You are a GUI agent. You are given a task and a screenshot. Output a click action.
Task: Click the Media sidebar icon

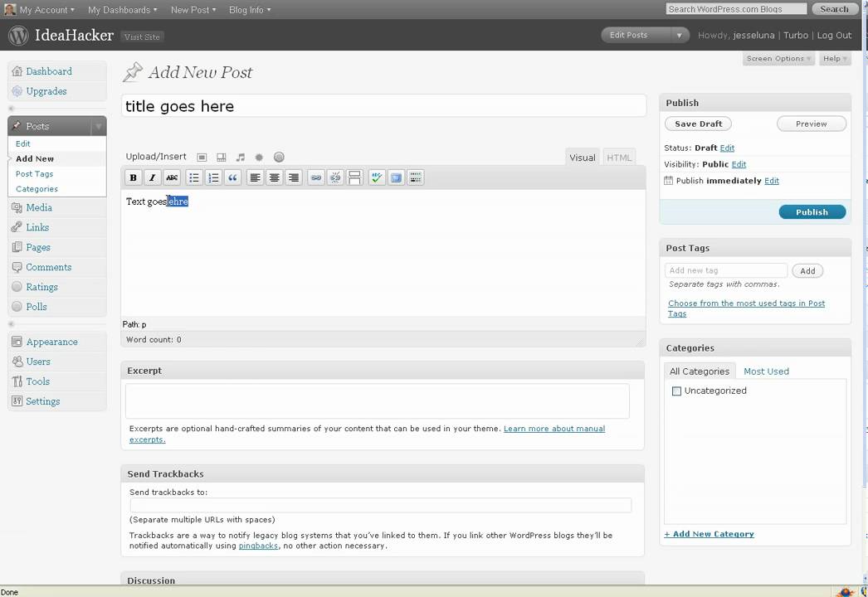tap(17, 208)
